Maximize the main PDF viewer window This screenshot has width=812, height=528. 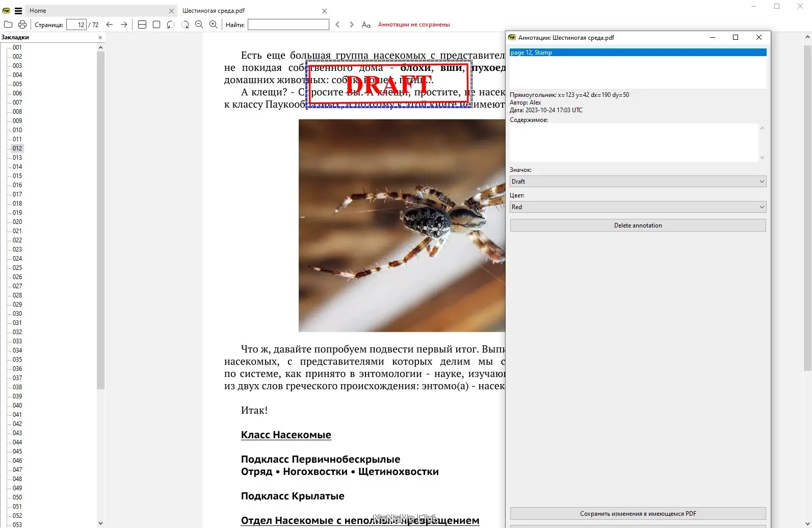tap(777, 6)
